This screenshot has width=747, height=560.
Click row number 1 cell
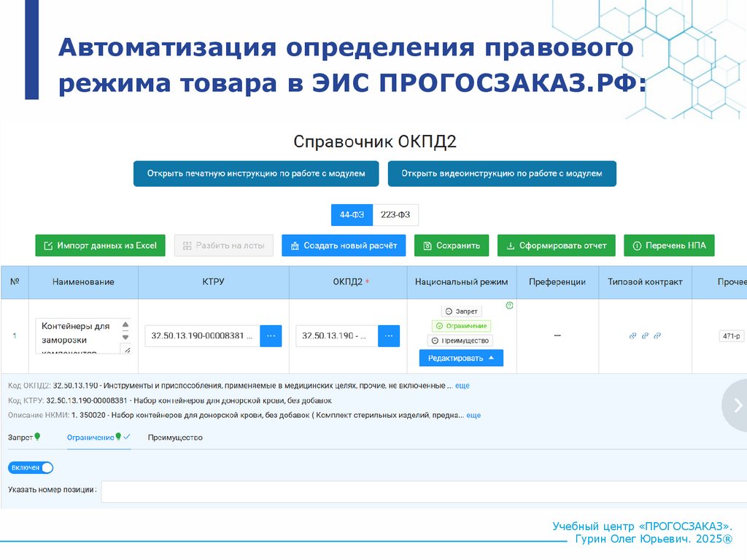coord(15,335)
